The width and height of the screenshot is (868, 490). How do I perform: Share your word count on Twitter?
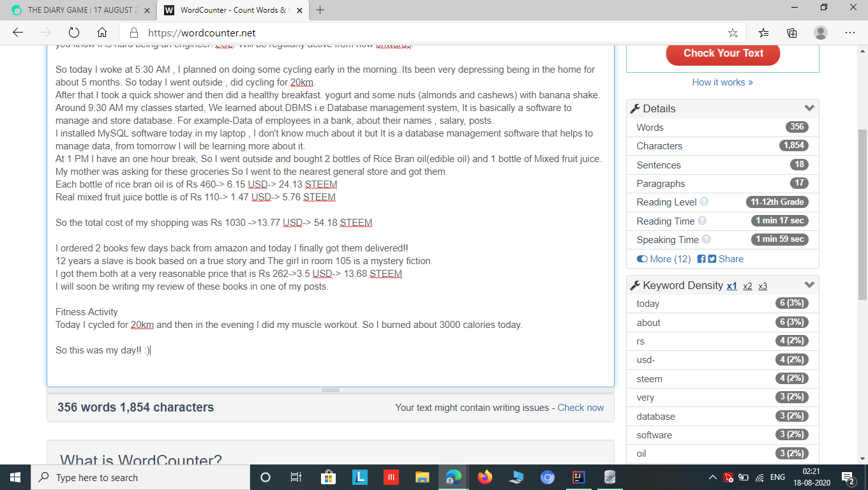tap(710, 258)
